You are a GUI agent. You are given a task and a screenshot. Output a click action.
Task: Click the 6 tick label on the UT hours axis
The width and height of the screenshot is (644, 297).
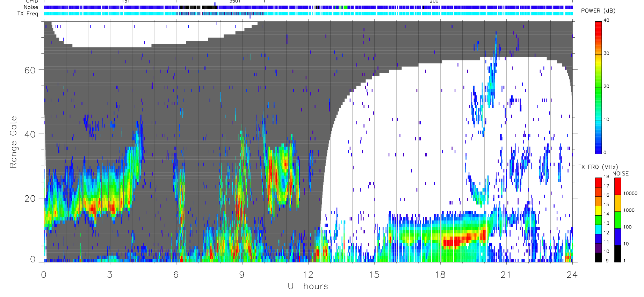pos(176,275)
